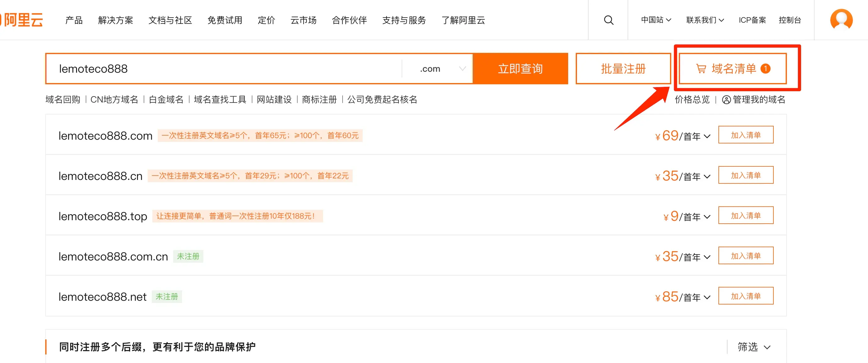Click the search magnifier icon
Screen dimensions: 868x363
(x=608, y=20)
